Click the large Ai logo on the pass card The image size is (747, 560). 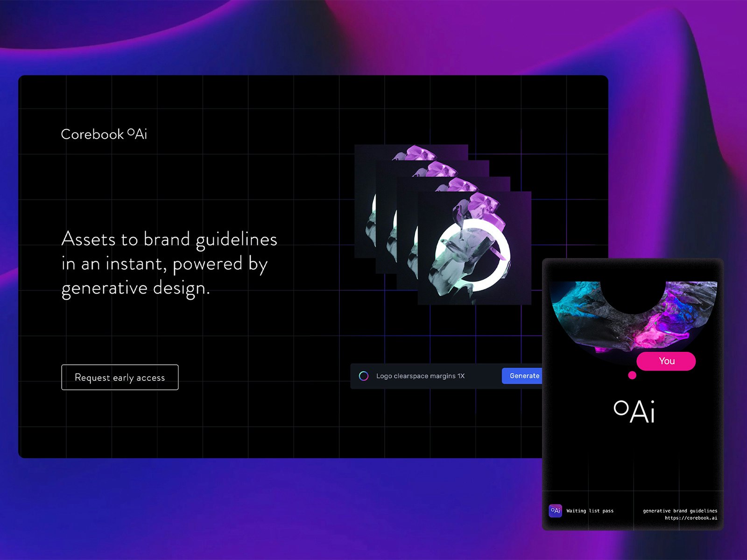pyautogui.click(x=634, y=412)
